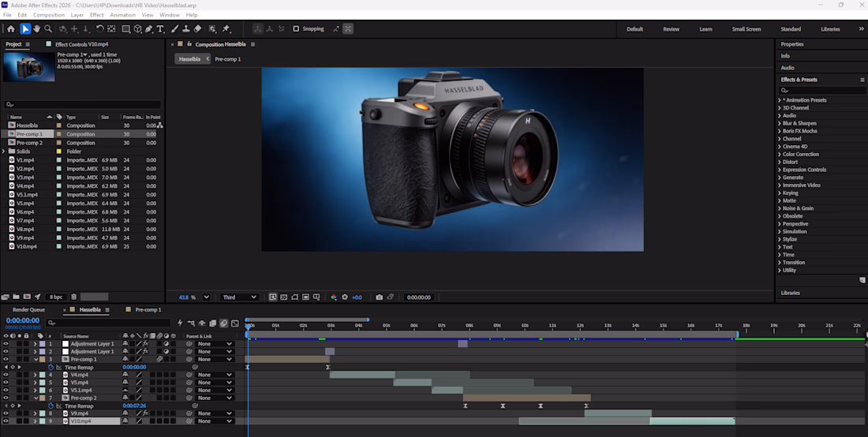This screenshot has width=868, height=437.
Task: Select the Zoom tool
Action: pyautogui.click(x=48, y=28)
